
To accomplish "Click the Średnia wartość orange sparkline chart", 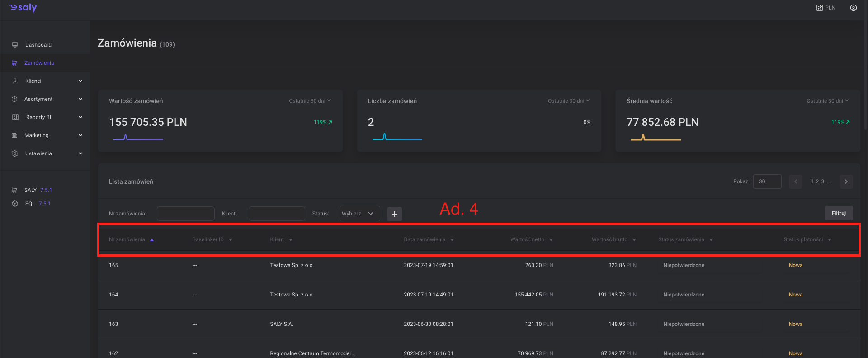I will click(x=656, y=138).
